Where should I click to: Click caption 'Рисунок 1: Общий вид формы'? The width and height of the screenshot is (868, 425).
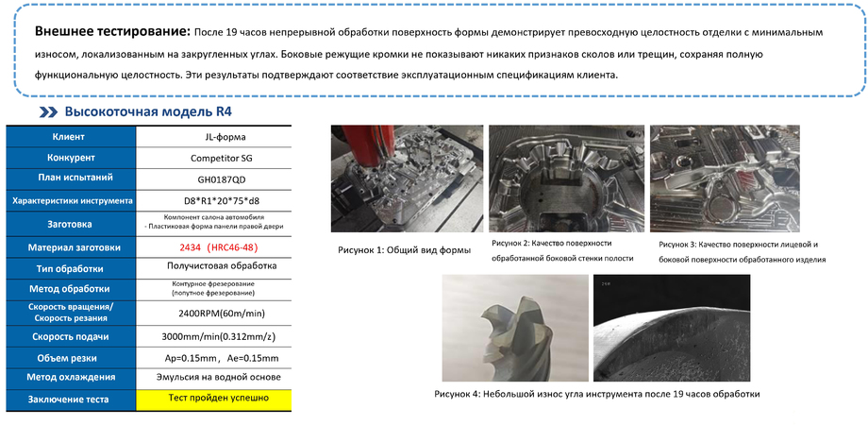[405, 250]
